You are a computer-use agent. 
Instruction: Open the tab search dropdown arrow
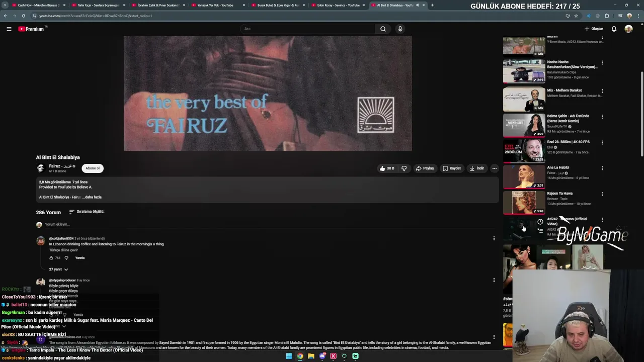coord(5,5)
